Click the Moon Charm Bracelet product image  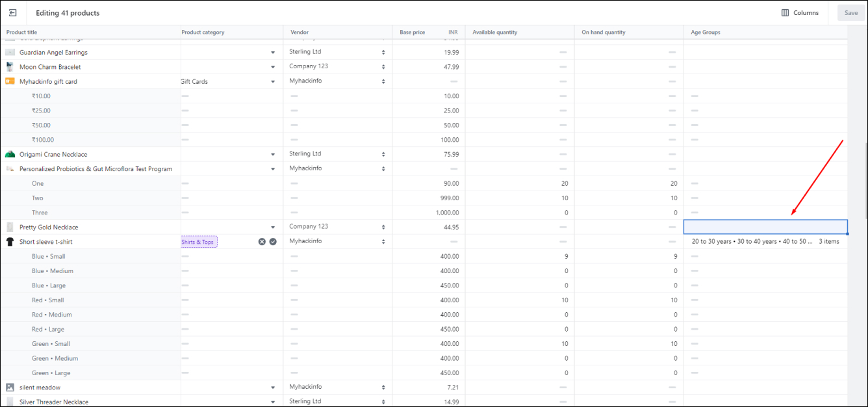point(10,66)
